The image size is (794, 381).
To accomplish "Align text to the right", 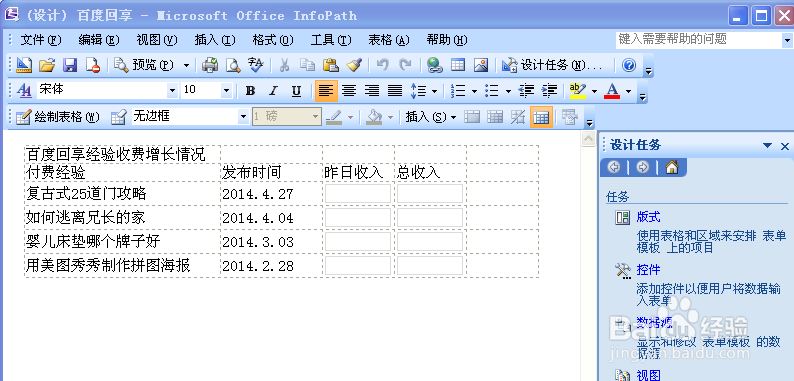I will pyautogui.click(x=372, y=91).
